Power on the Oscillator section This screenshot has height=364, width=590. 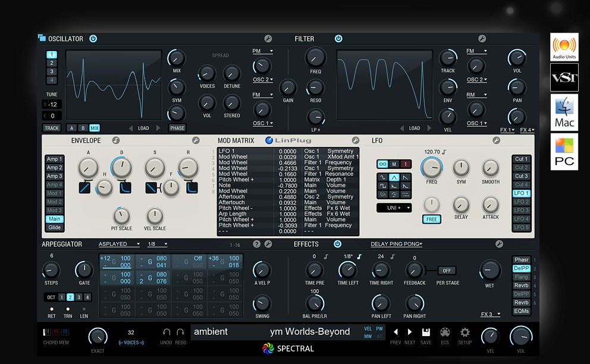tap(93, 38)
